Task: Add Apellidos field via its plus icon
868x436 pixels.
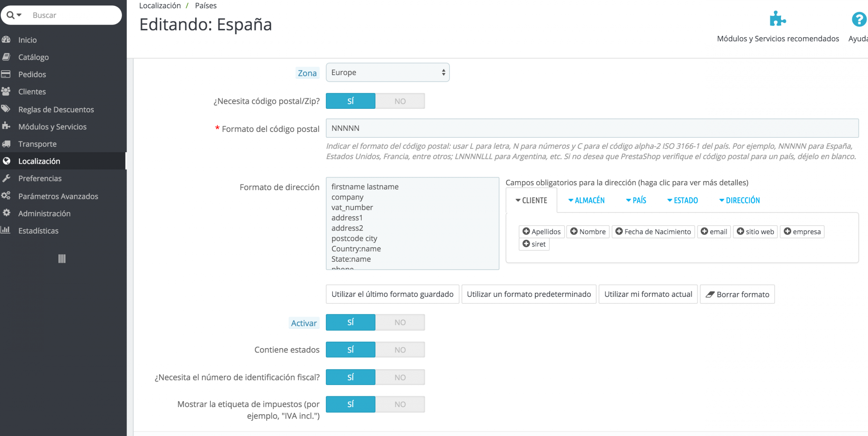Action: pos(526,231)
